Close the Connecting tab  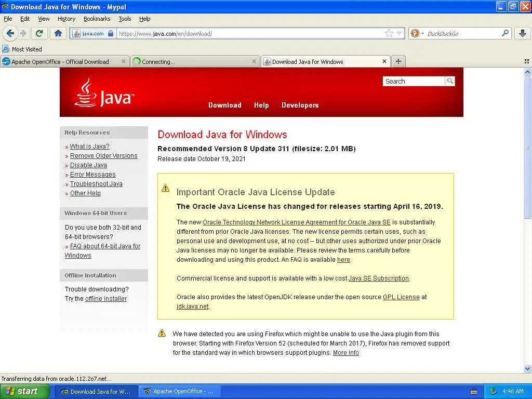pos(254,61)
